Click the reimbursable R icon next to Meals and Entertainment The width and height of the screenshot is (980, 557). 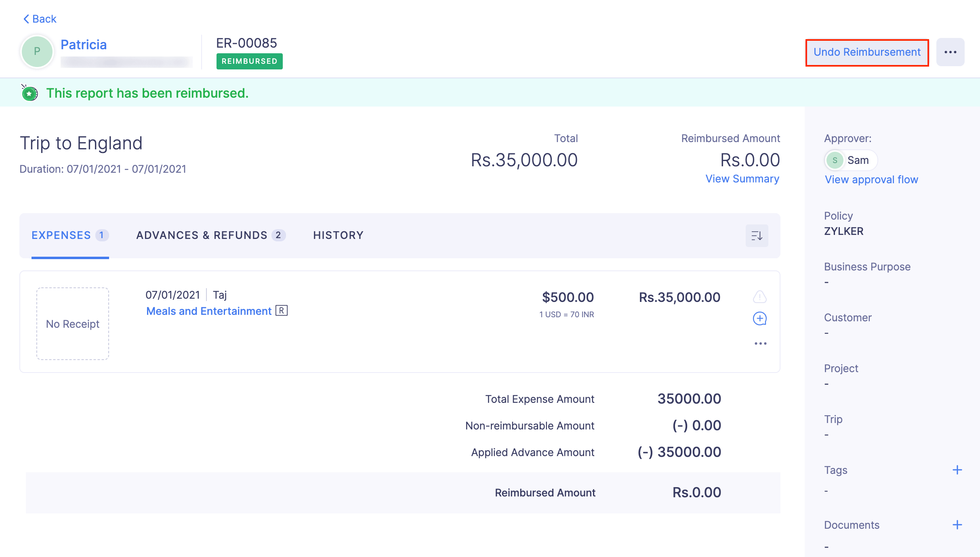click(x=282, y=311)
